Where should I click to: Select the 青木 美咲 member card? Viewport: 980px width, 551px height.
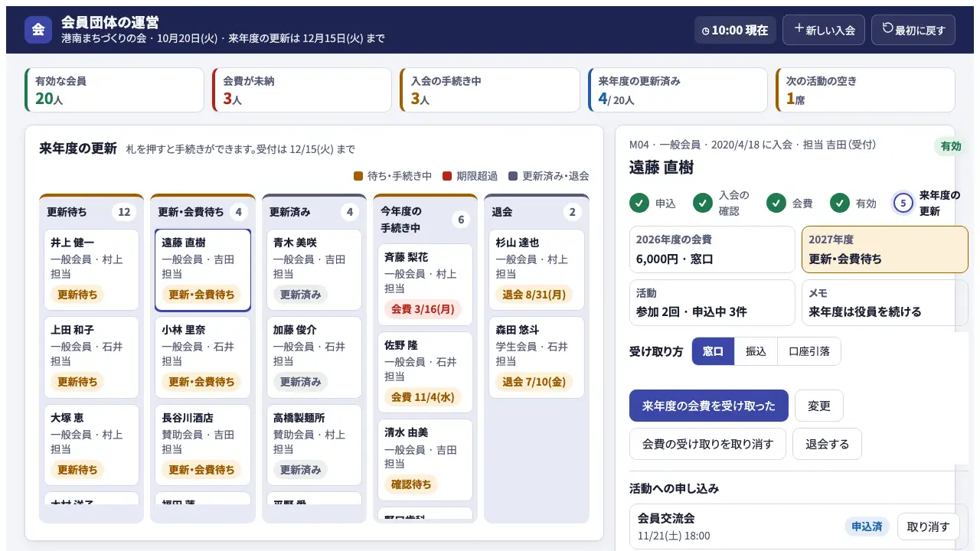(314, 270)
